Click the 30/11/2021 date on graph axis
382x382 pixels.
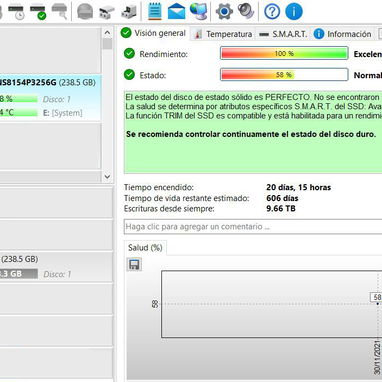pyautogui.click(x=377, y=357)
